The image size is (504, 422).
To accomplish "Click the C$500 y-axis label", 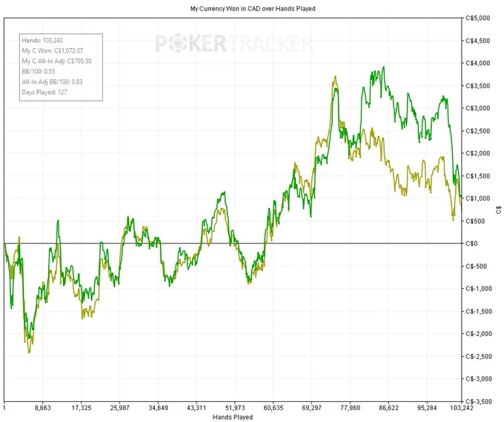I will [x=475, y=221].
